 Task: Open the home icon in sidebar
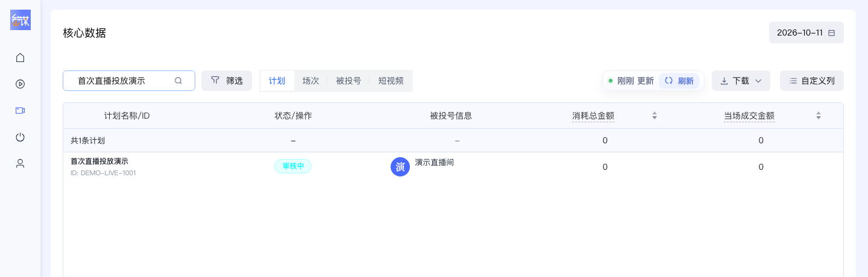point(20,58)
